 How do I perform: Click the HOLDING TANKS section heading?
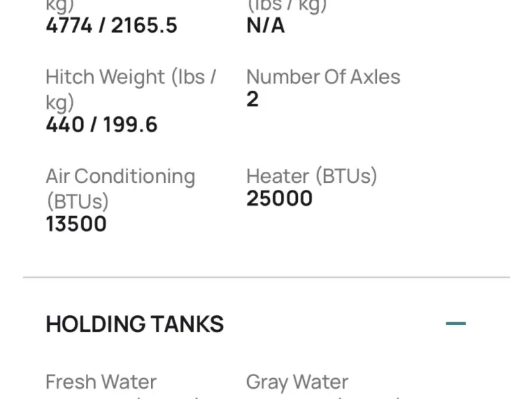[134, 323]
